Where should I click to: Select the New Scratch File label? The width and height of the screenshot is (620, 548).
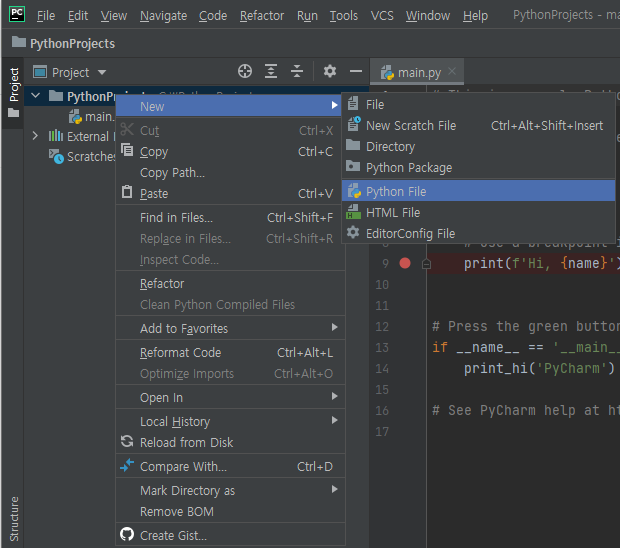click(411, 126)
